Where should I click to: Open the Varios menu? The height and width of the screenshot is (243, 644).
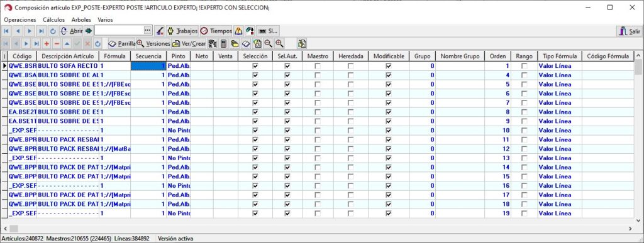click(x=105, y=19)
